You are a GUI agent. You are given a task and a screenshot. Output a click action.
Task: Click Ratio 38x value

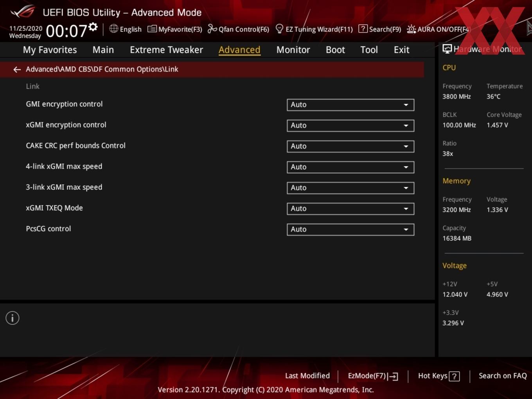[448, 154]
